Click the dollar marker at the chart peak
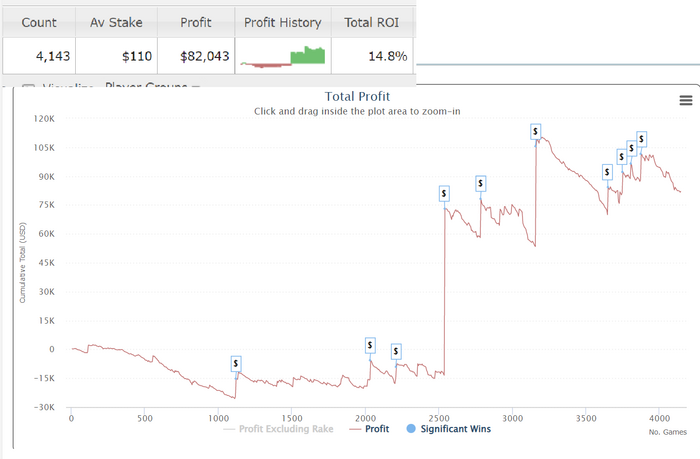The image size is (700, 459). coord(536,132)
